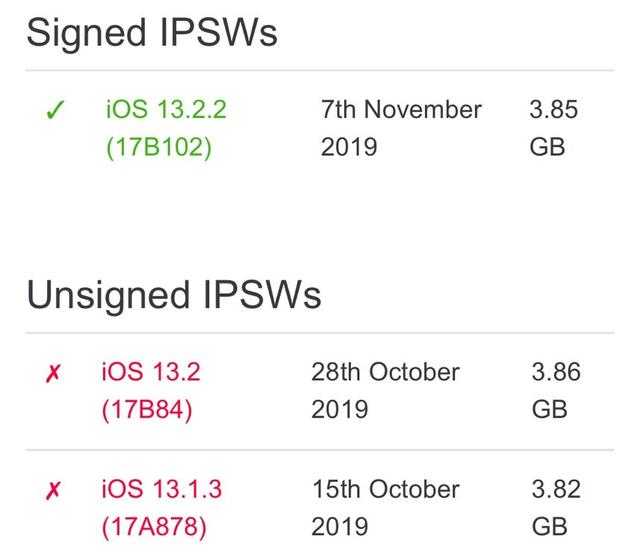Image resolution: width=640 pixels, height=559 pixels.
Task: Open the iOS 13.2.2 firmware link
Action: (166, 109)
